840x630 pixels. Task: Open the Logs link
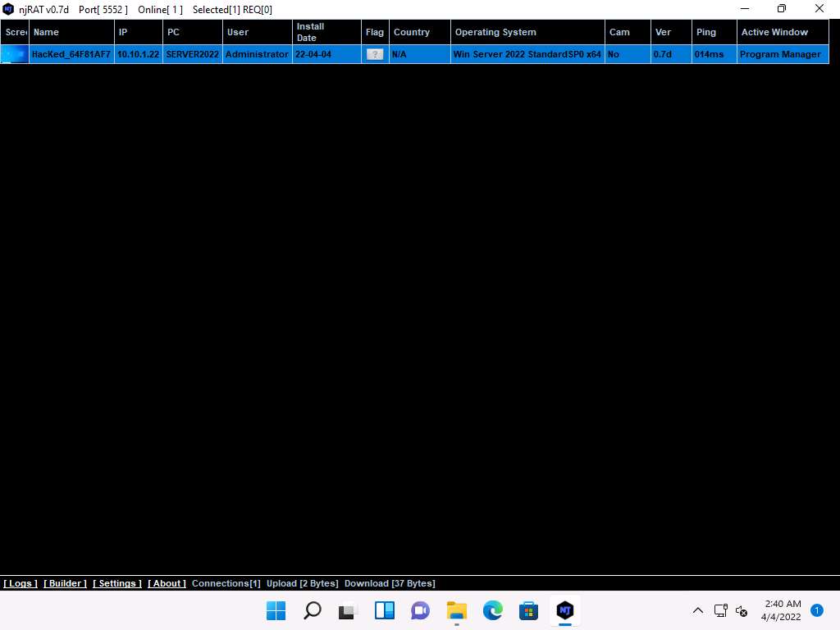[x=21, y=583]
